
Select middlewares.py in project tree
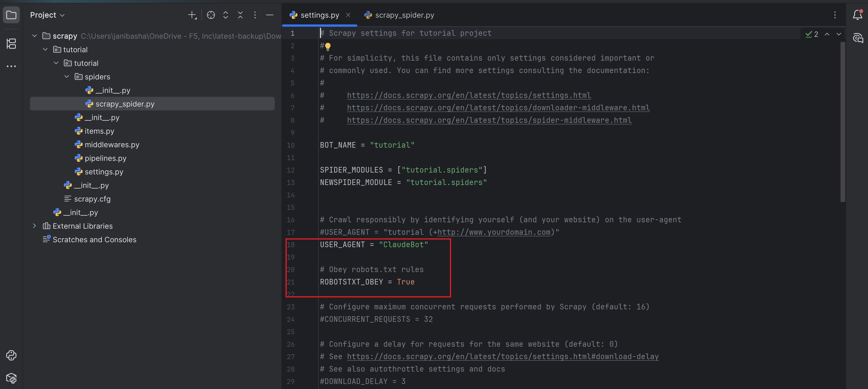click(x=111, y=145)
